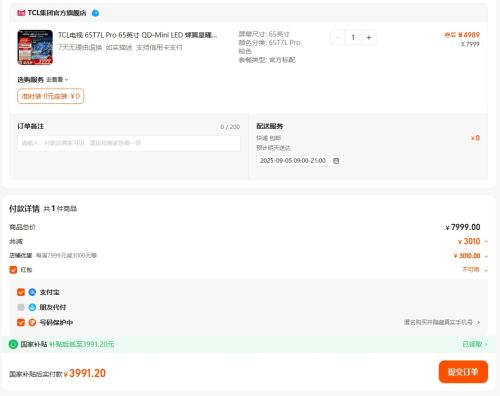Toggle the 支付宝 payment checkbox
This screenshot has width=500, height=396.
tap(21, 292)
